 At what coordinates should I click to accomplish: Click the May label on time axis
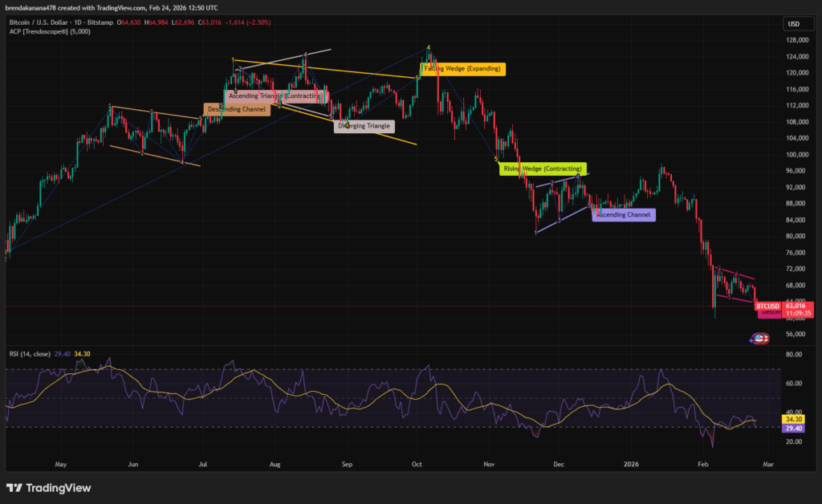[61, 464]
